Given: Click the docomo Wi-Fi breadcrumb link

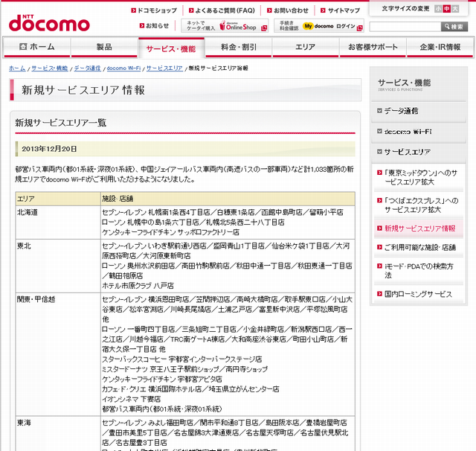Looking at the screenshot, I should [123, 68].
